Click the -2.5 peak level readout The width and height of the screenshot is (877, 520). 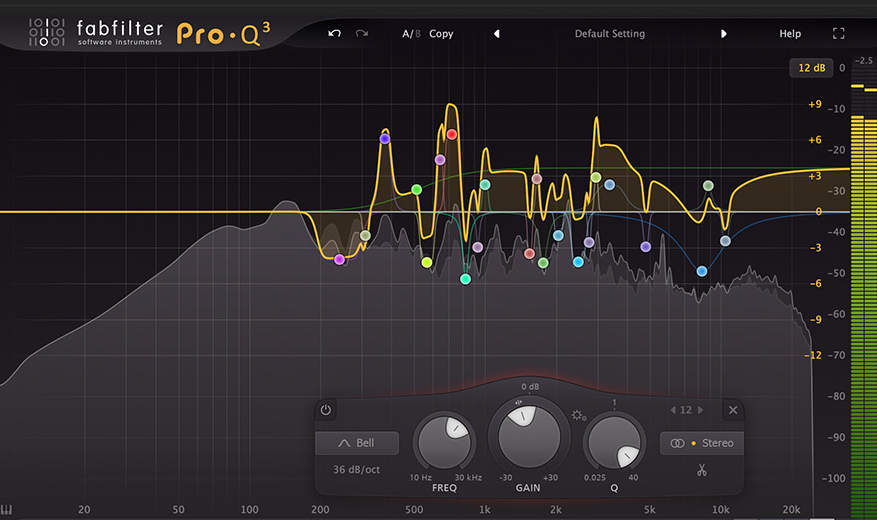coord(864,60)
